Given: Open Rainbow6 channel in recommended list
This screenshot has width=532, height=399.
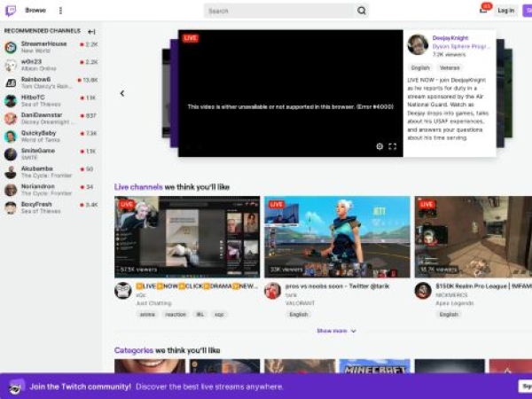Looking at the screenshot, I should coord(51,82).
